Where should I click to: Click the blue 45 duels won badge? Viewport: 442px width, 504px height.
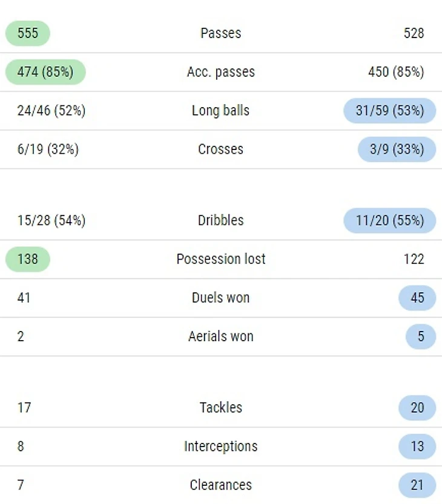417,298
